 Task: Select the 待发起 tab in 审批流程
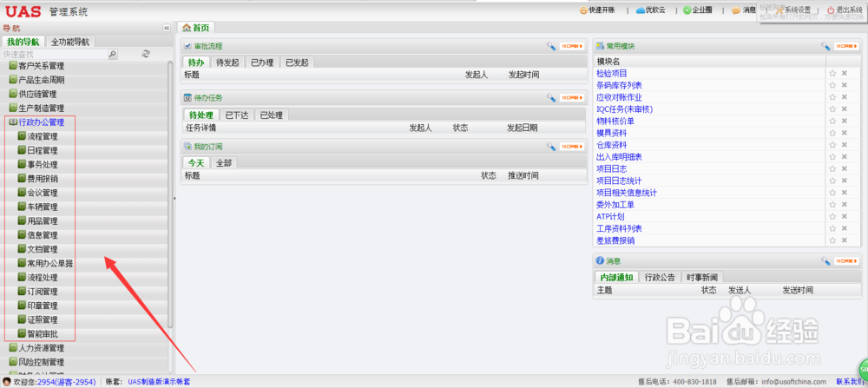[227, 62]
